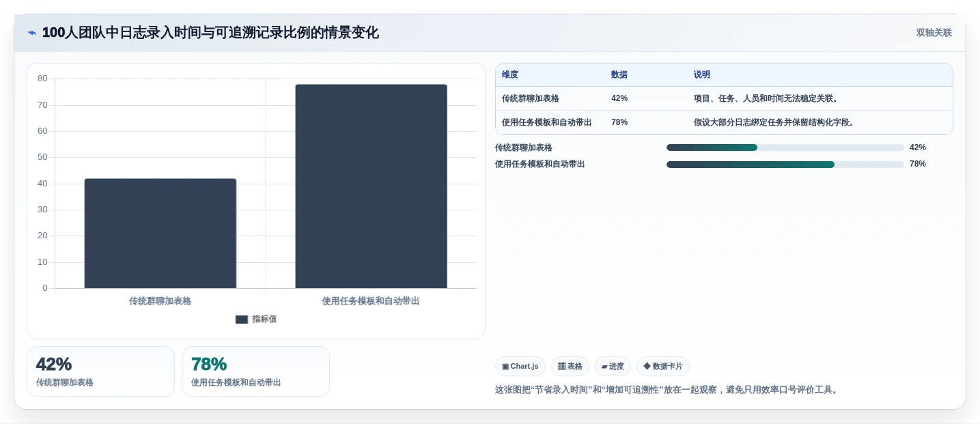Open the 78% 使用任务模板和自动带出 data card
Image resolution: width=980 pixels, height=424 pixels.
point(255,371)
